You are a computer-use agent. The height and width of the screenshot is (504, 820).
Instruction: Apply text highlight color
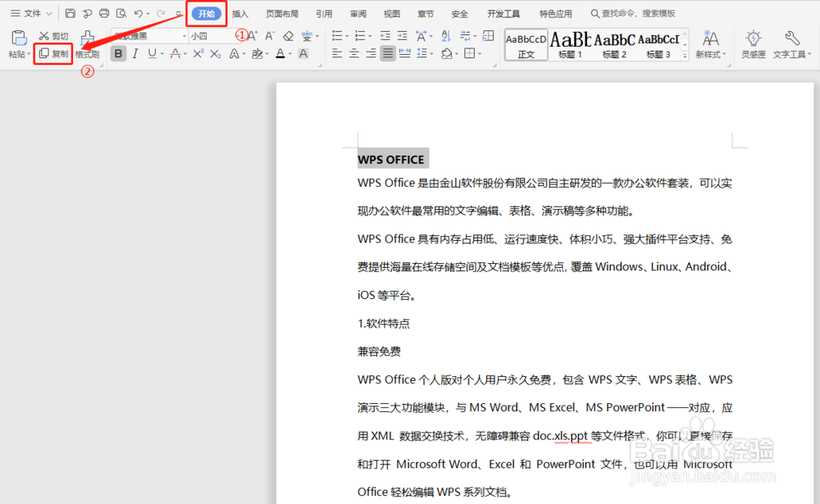(257, 54)
